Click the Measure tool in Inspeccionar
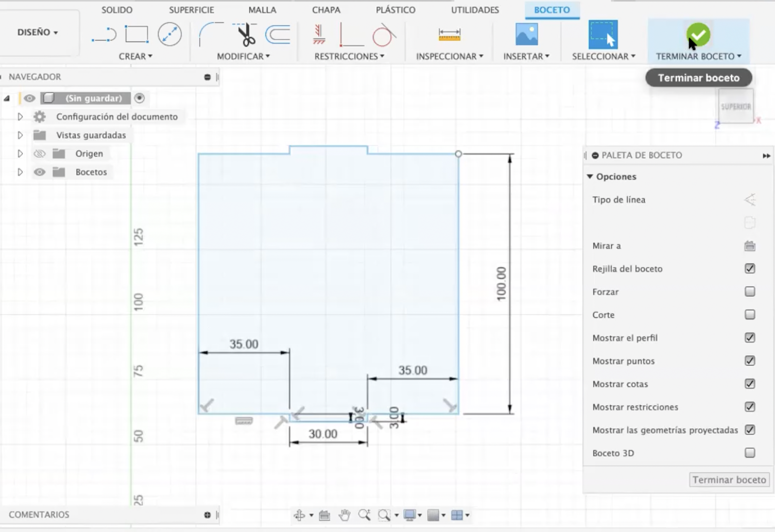775x532 pixels. 449,34
